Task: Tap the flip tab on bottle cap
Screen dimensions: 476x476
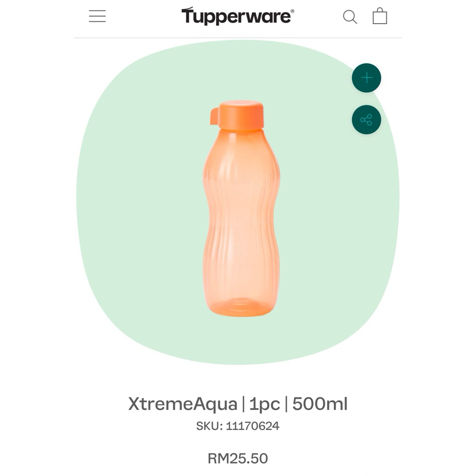Action: [214, 116]
